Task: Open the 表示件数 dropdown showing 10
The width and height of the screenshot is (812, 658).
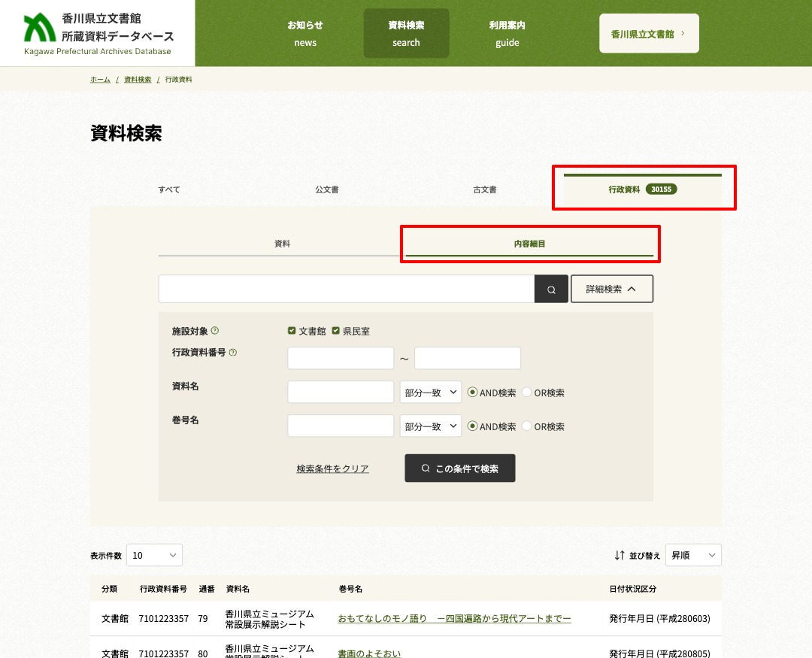Action: click(x=154, y=555)
